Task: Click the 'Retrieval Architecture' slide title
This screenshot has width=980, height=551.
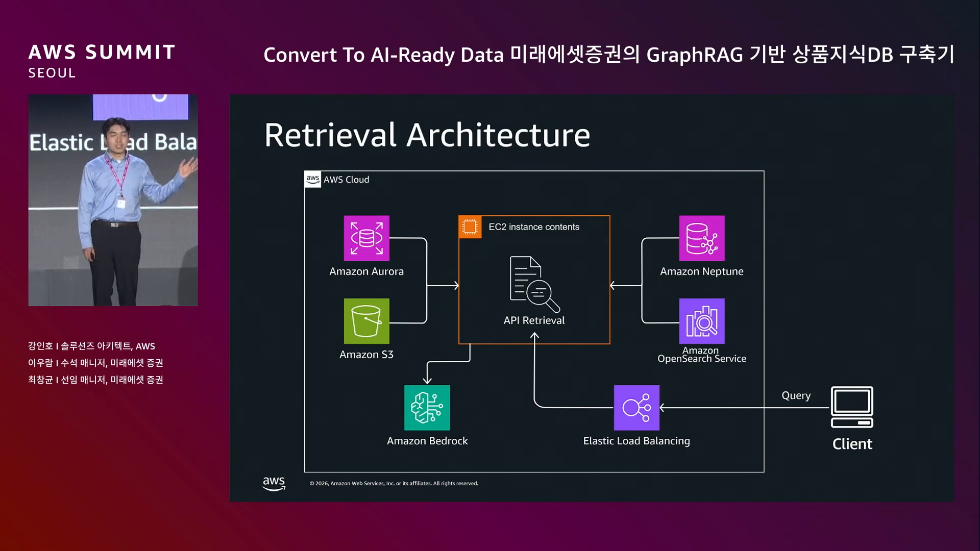Action: [x=427, y=135]
